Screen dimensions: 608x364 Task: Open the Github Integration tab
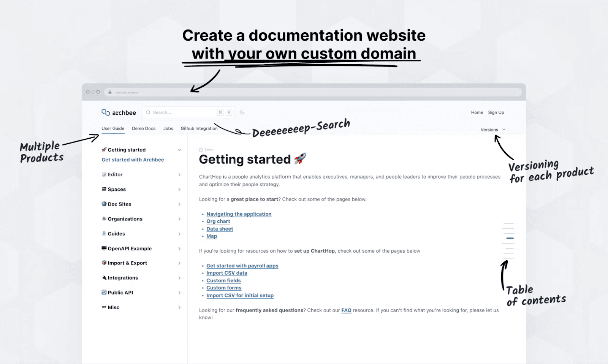(x=199, y=128)
